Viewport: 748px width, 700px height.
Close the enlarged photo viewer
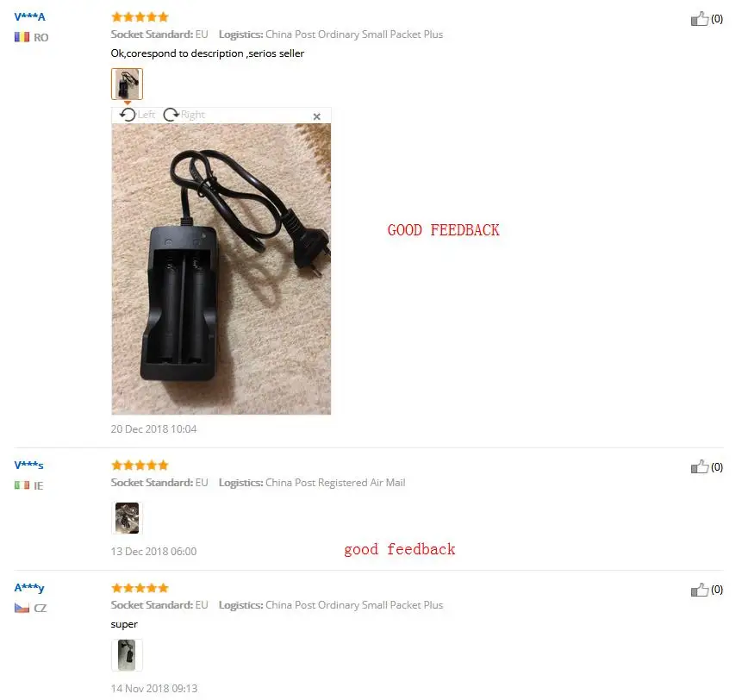316,116
